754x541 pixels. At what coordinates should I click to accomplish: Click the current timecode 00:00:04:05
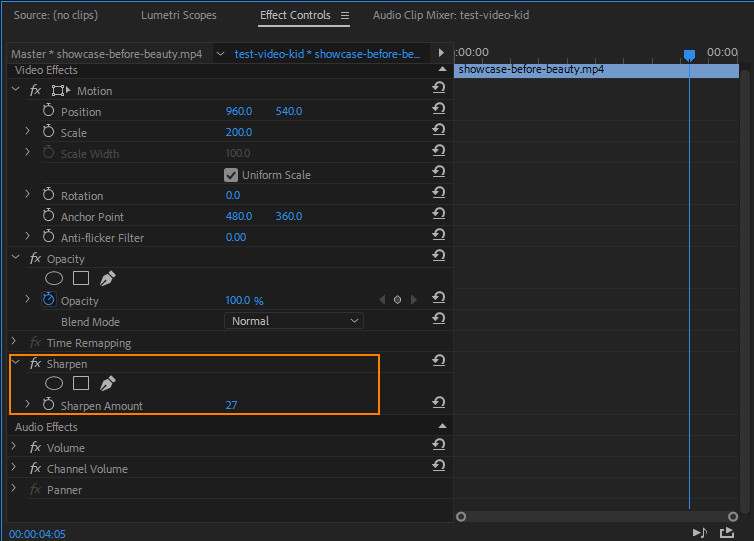point(37,534)
